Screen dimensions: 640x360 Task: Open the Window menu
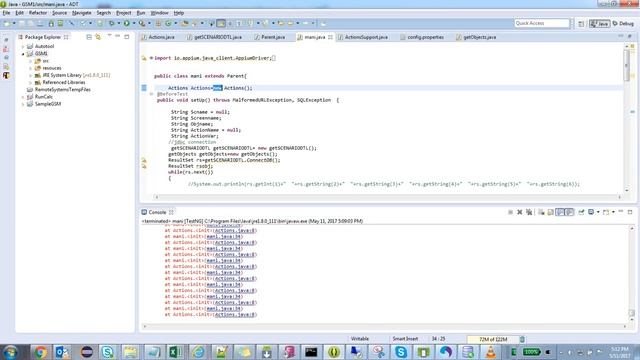160,13
